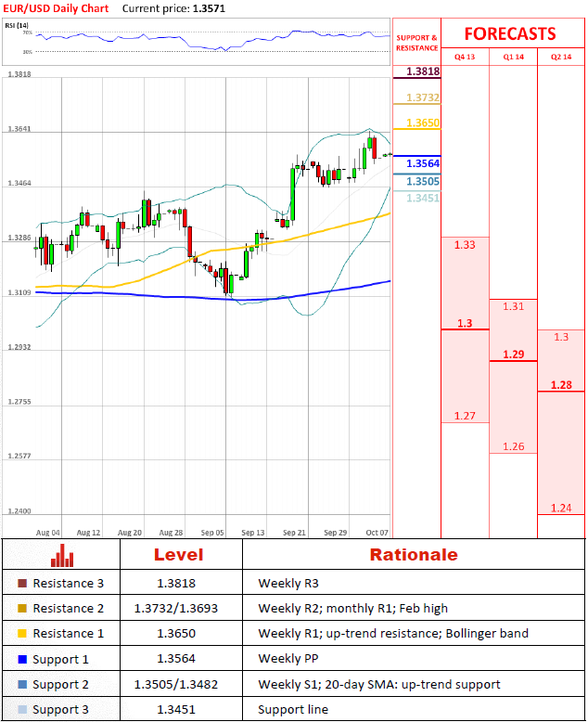Click the Weekly PP rationale cell

click(x=288, y=659)
